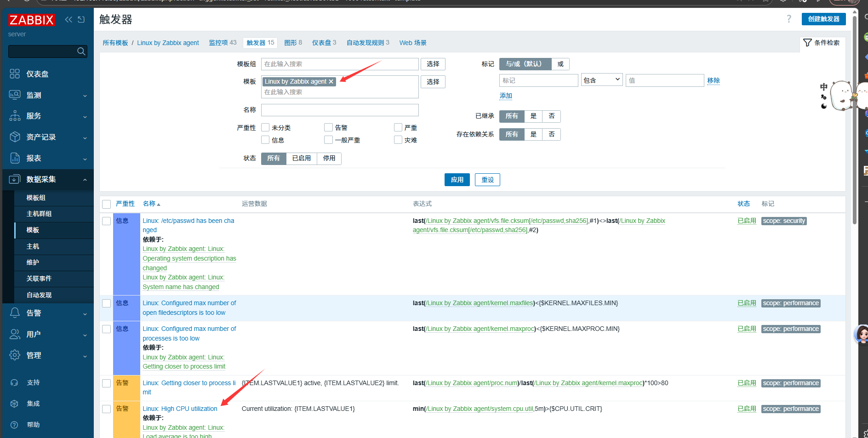
Task: Click the help question mark at top right
Action: pyautogui.click(x=789, y=19)
